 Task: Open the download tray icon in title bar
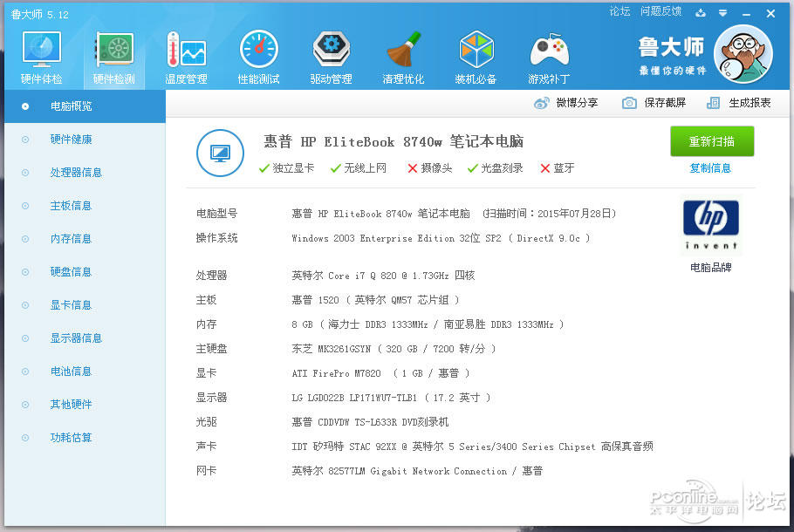click(701, 13)
